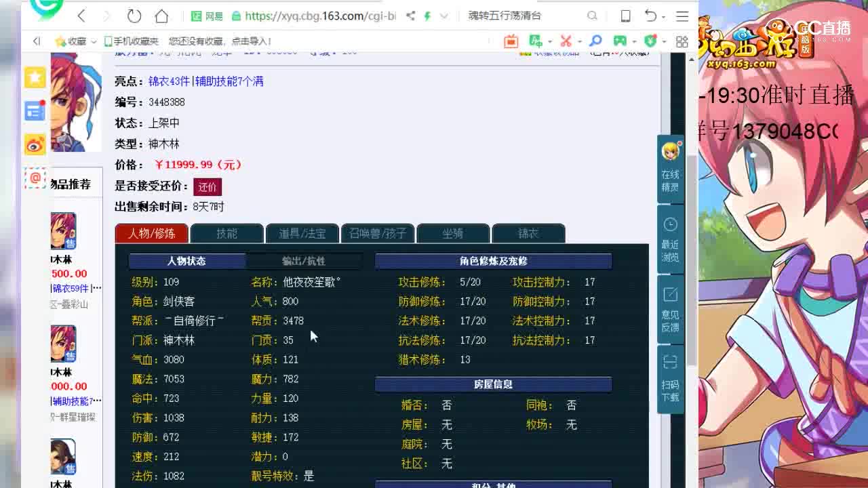Open the extensions grid icon

click(682, 41)
